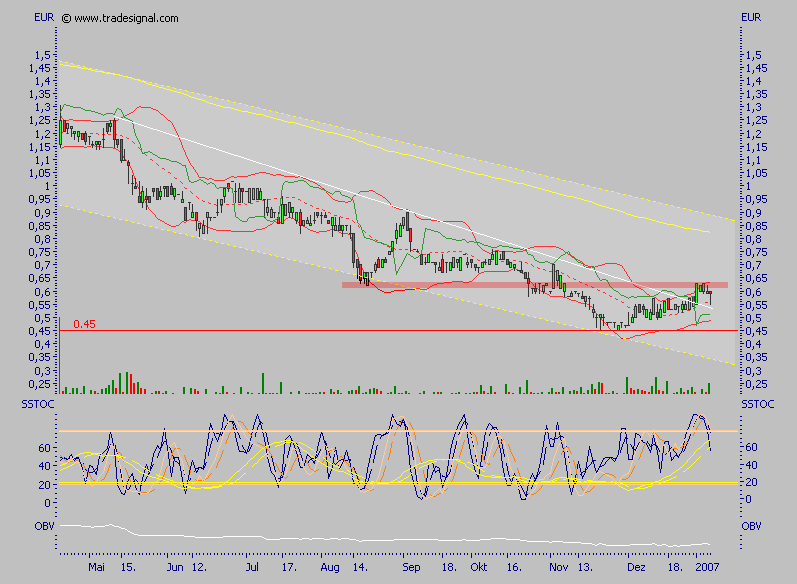
Task: Click the Sep month label on date axis
Action: (x=411, y=566)
